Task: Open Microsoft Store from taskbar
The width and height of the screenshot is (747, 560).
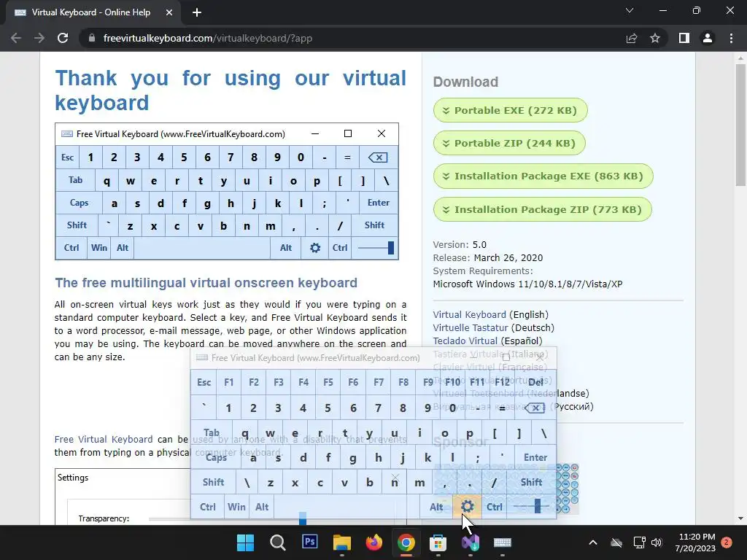Action: tap(438, 542)
